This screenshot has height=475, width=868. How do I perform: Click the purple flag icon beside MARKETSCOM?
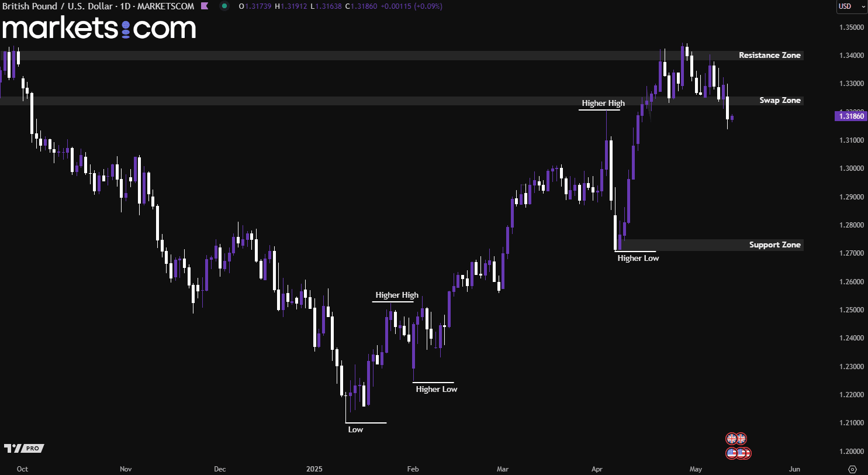(x=203, y=6)
